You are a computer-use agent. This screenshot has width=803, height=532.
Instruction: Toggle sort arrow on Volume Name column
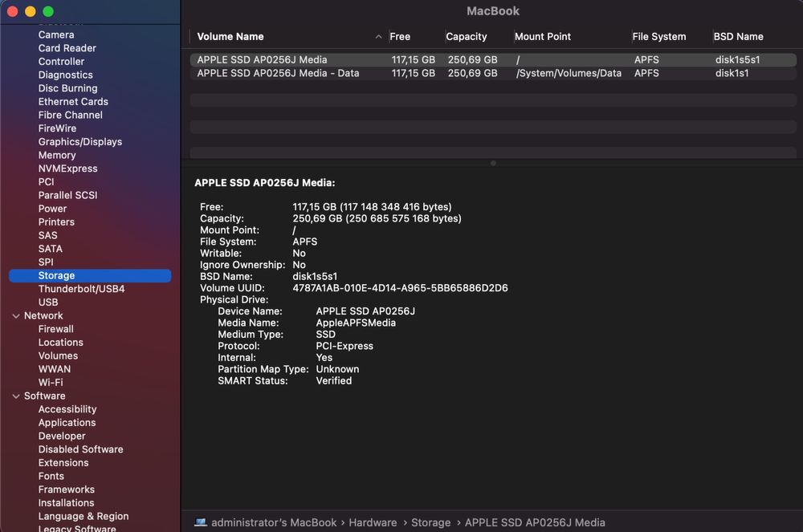(x=378, y=36)
